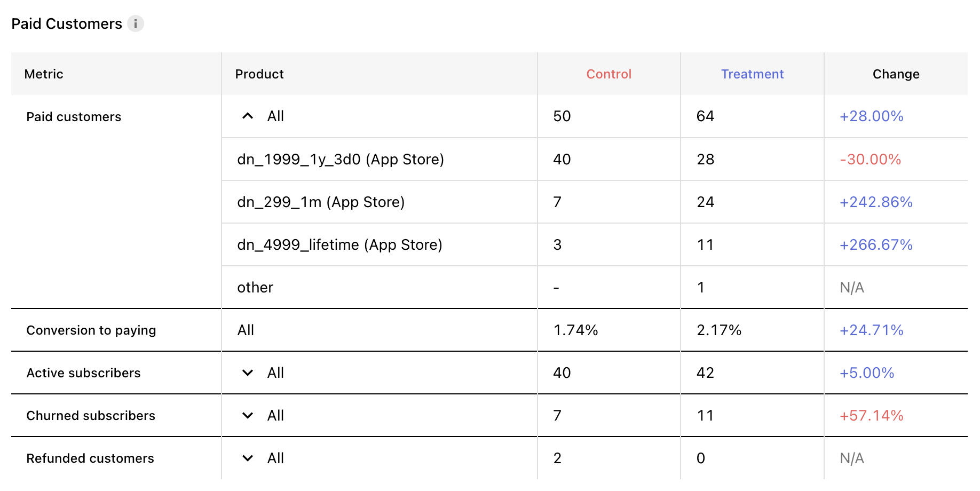Click the Conversion to paying metric label

[x=91, y=330]
